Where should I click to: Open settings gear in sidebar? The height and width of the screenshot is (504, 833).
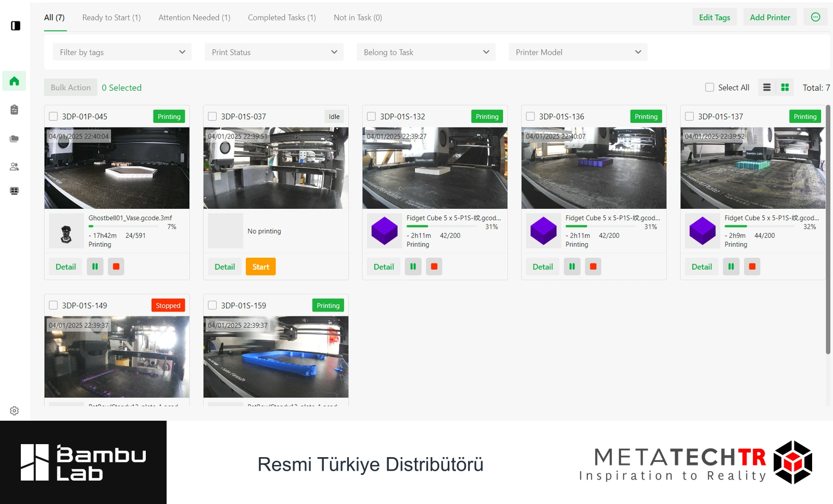(14, 411)
